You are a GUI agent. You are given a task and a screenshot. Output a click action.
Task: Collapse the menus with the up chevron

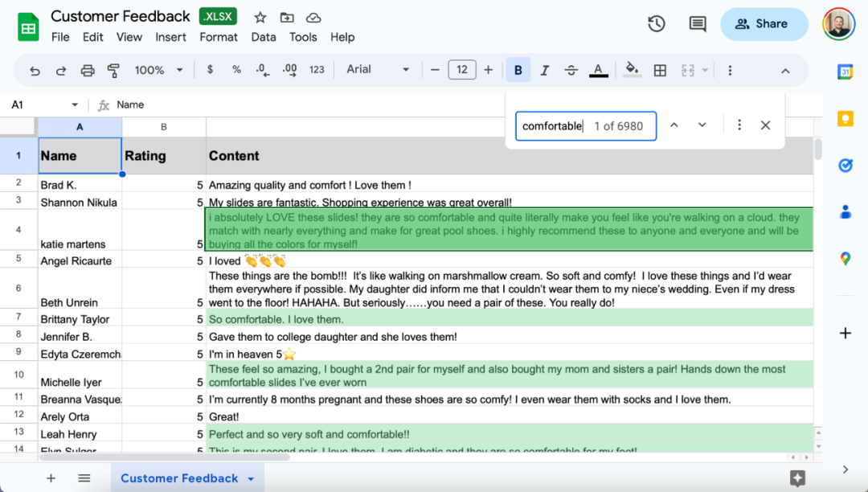point(785,71)
